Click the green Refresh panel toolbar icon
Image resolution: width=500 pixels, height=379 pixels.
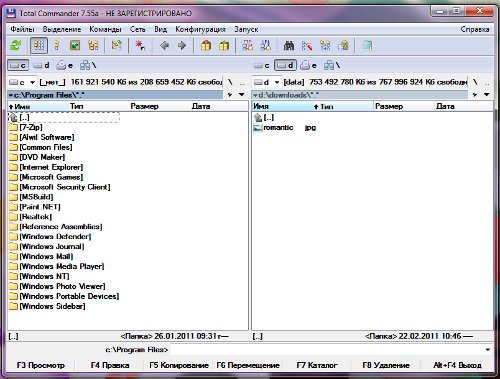pyautogui.click(x=16, y=45)
